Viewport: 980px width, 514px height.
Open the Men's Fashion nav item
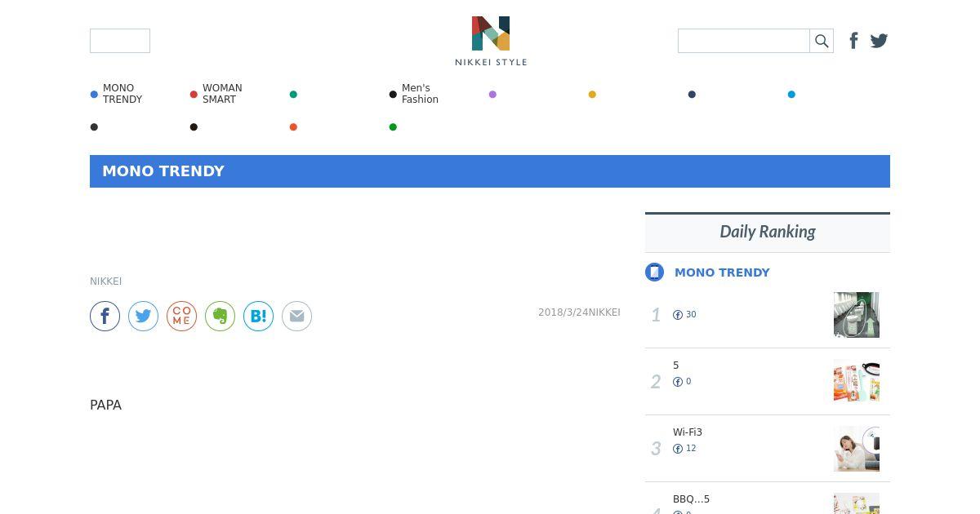pyautogui.click(x=420, y=94)
